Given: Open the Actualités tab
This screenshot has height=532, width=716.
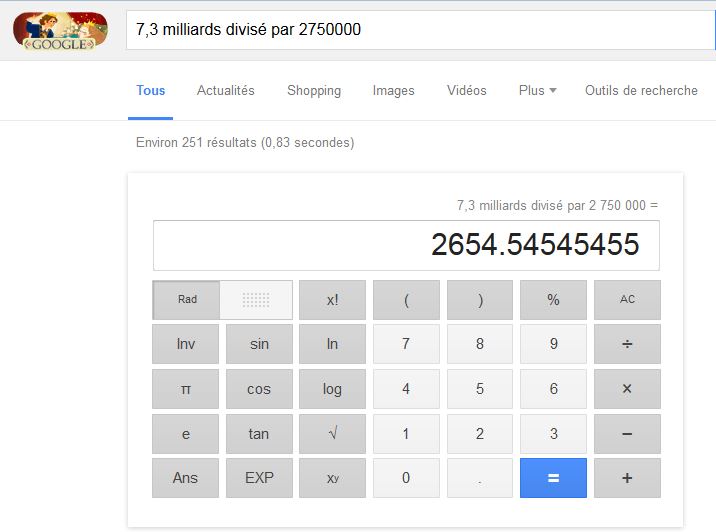Looking at the screenshot, I should 226,90.
